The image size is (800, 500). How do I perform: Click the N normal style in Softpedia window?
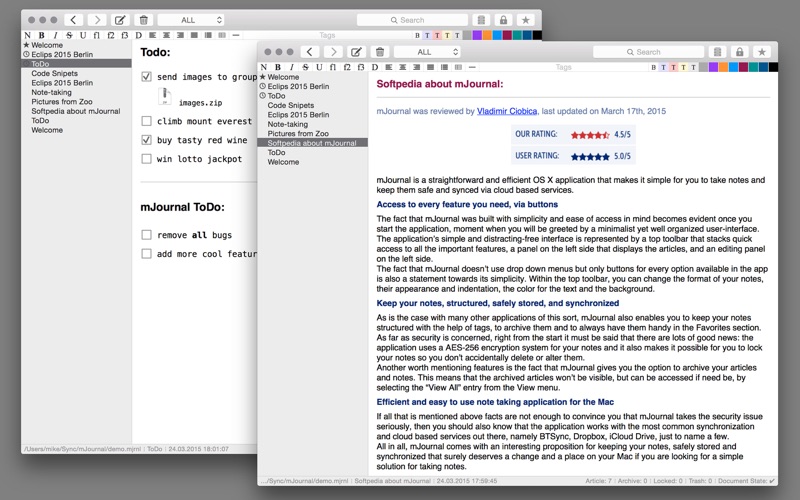coord(264,67)
